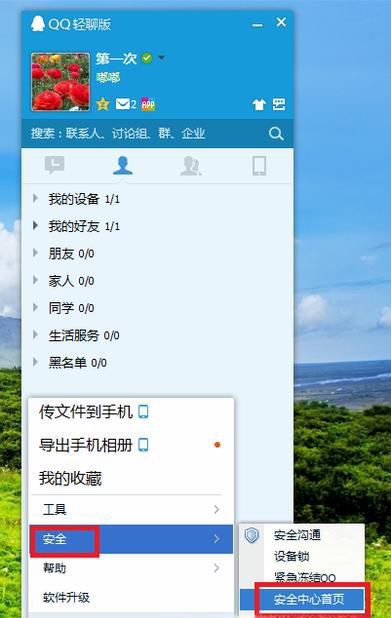Open the mail envelope icon
This screenshot has width=391, height=618.
pyautogui.click(x=123, y=104)
